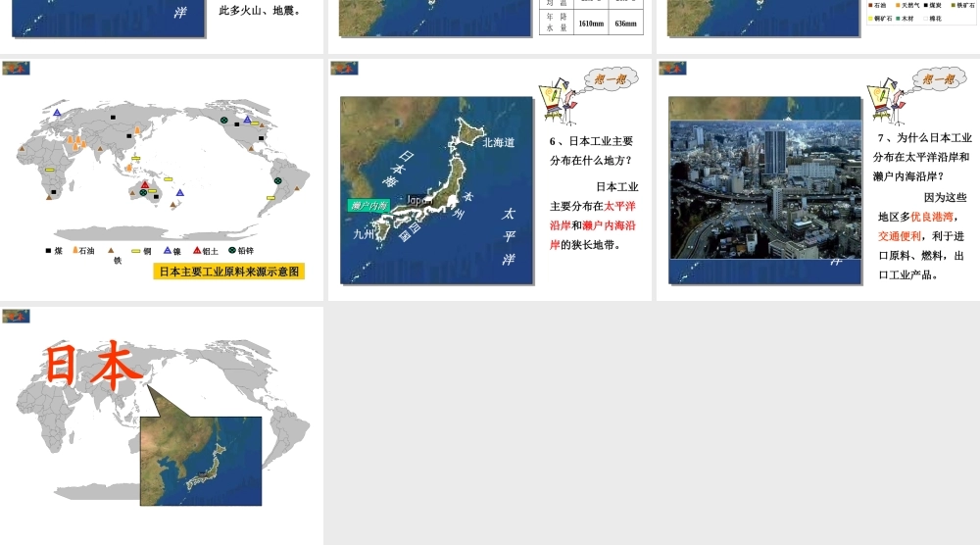Click the yellow label 日本主要工业原料来源示意图
The width and height of the screenshot is (980, 545).
click(228, 272)
